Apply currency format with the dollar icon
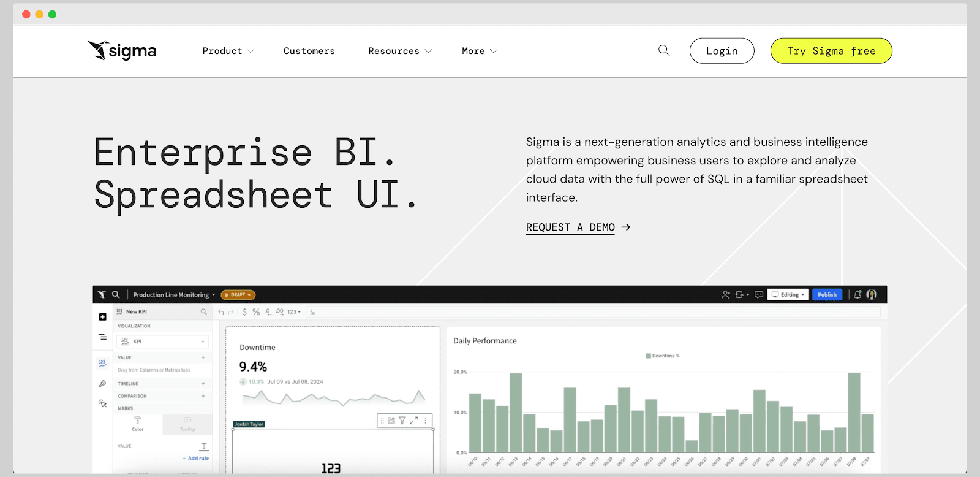This screenshot has height=477, width=980. (244, 312)
